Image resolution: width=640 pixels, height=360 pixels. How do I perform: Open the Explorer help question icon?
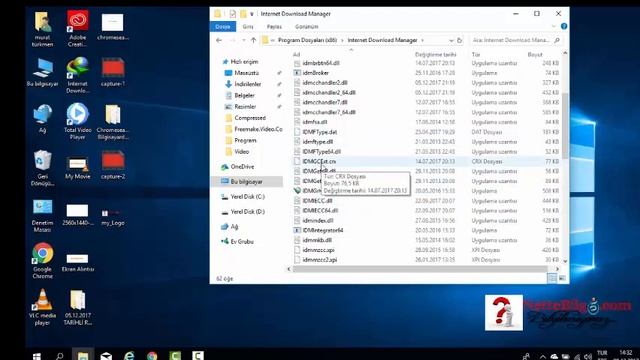coord(564,26)
